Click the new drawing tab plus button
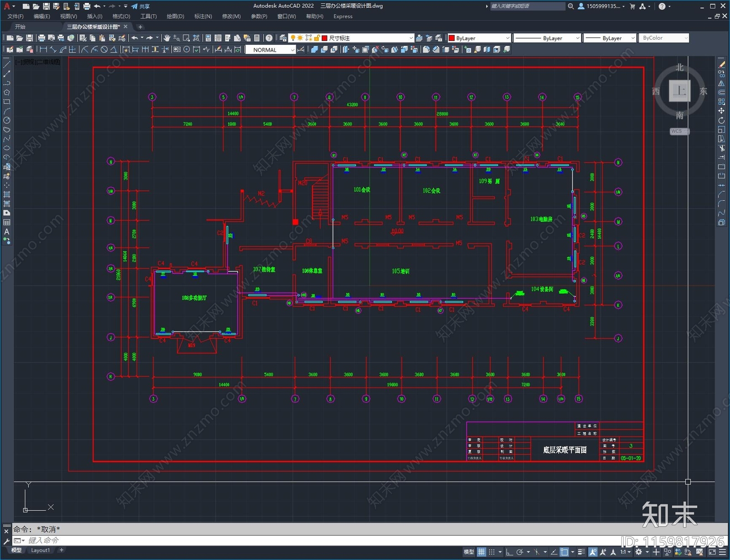730x560 pixels. [x=140, y=26]
